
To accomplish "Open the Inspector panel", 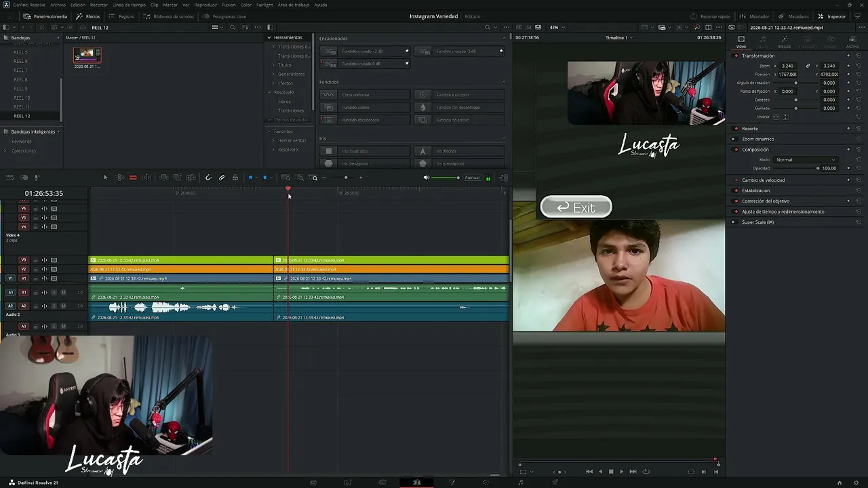I will pos(832,16).
